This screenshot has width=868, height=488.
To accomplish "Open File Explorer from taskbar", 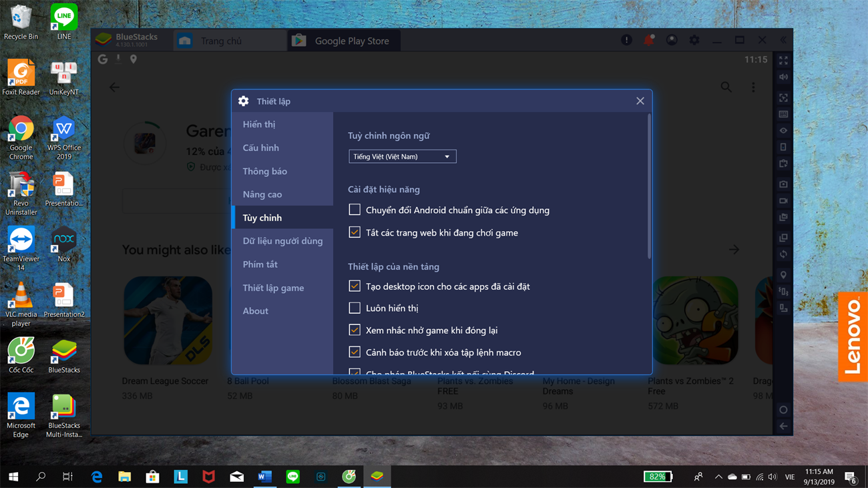I will click(125, 477).
